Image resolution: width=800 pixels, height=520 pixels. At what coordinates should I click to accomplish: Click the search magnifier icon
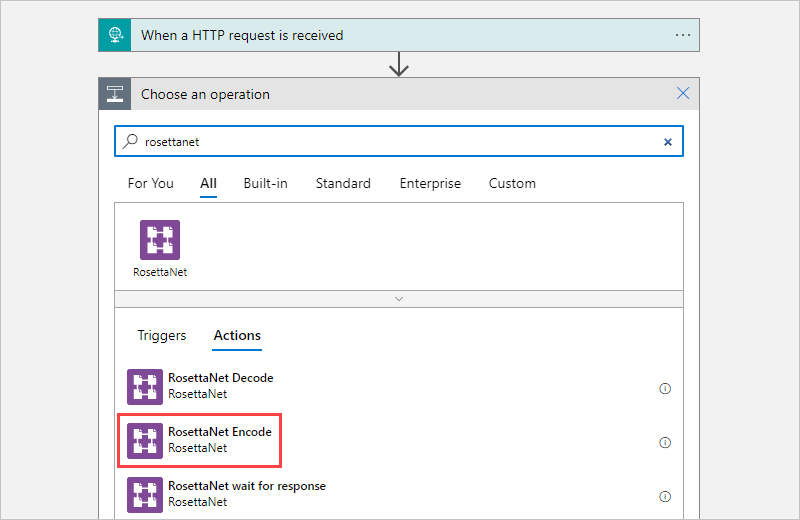point(130,142)
